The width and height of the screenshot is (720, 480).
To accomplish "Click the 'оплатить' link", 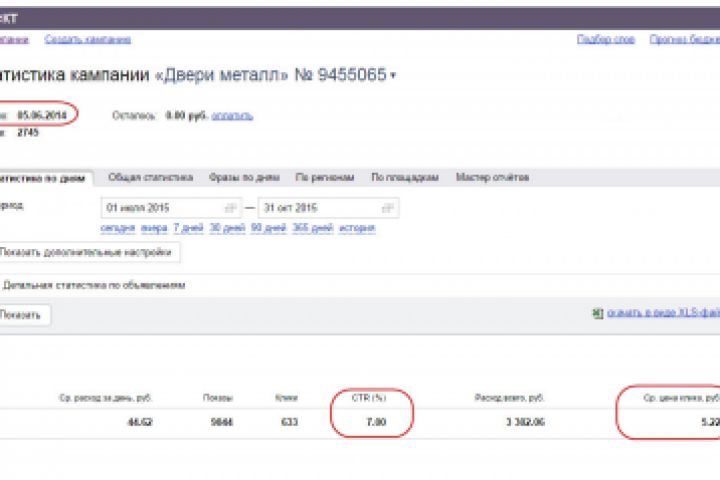I will 232,115.
